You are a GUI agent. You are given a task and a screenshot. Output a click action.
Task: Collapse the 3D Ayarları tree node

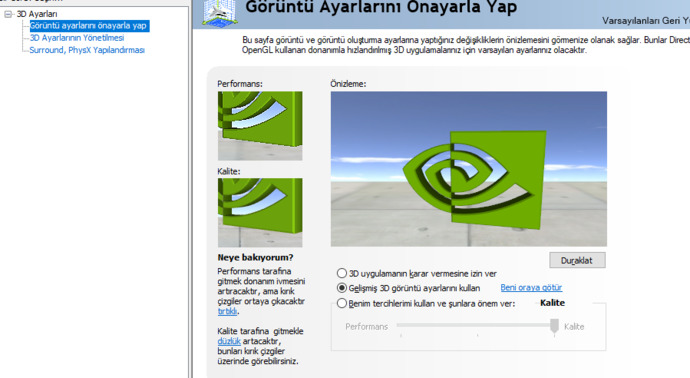click(8, 15)
